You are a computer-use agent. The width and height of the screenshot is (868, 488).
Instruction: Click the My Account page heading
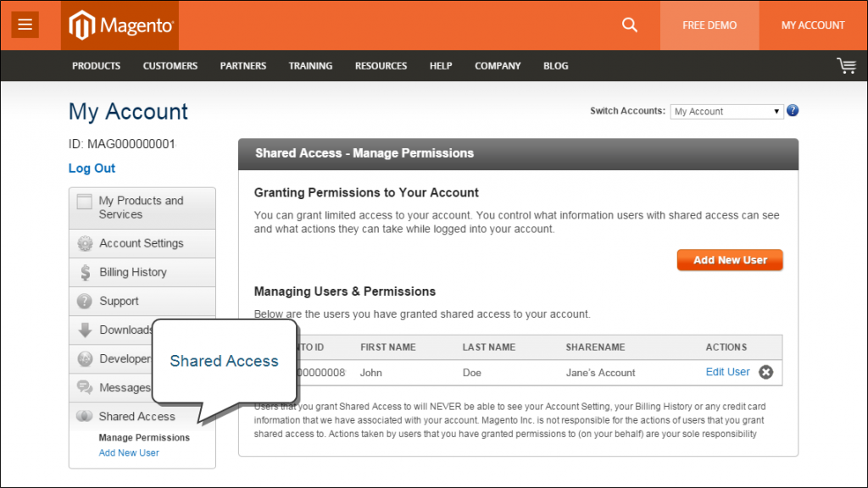tap(129, 112)
